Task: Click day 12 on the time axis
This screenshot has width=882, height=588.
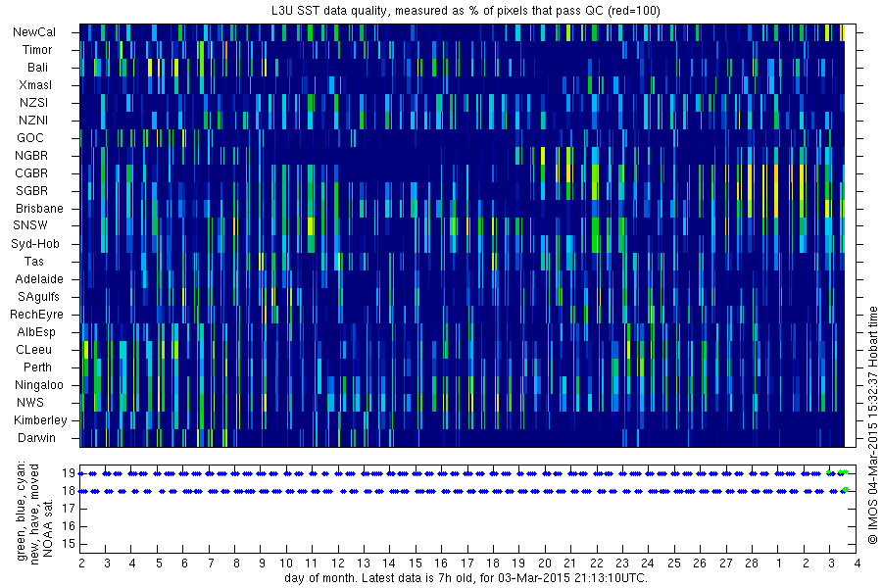Action: coord(337,563)
